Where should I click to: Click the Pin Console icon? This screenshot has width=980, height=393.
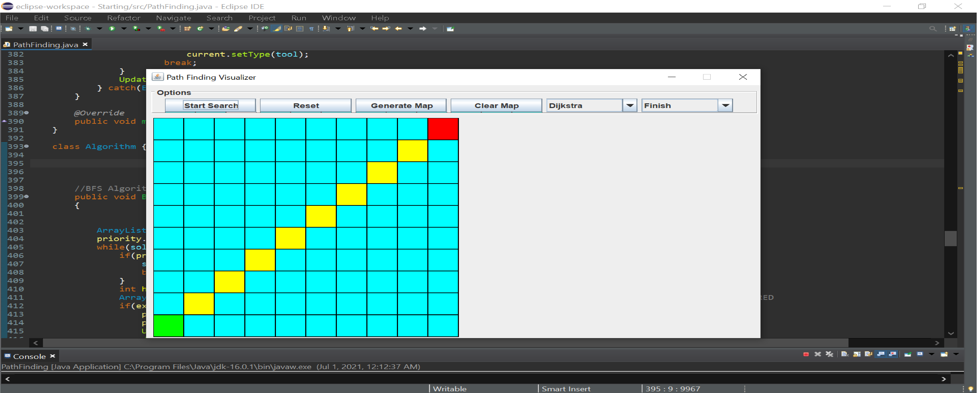coord(908,354)
